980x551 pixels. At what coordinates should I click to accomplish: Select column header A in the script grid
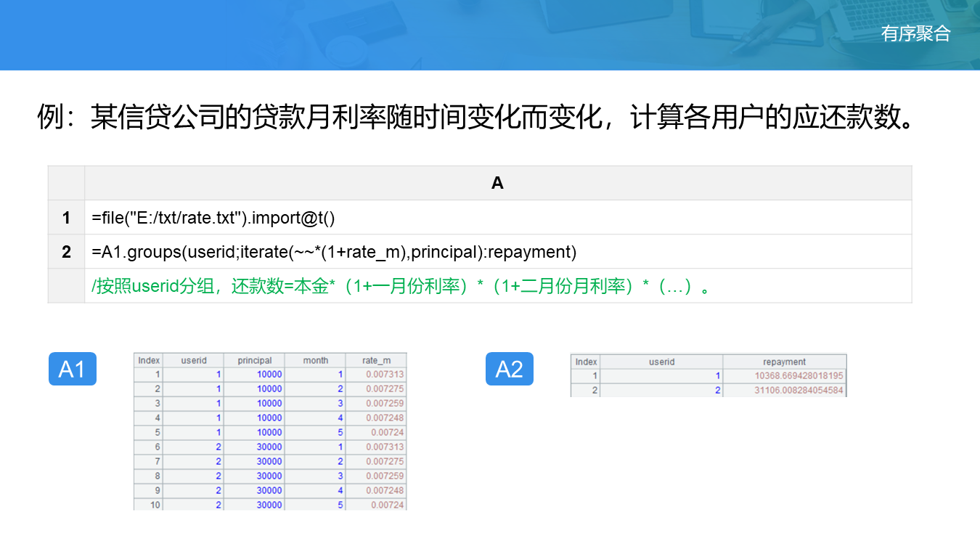(x=497, y=183)
